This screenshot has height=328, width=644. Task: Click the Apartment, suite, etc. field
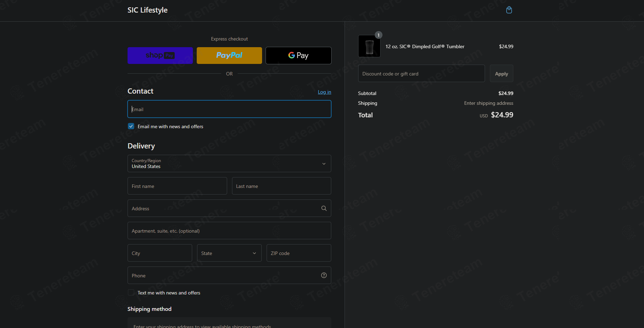[x=229, y=231]
